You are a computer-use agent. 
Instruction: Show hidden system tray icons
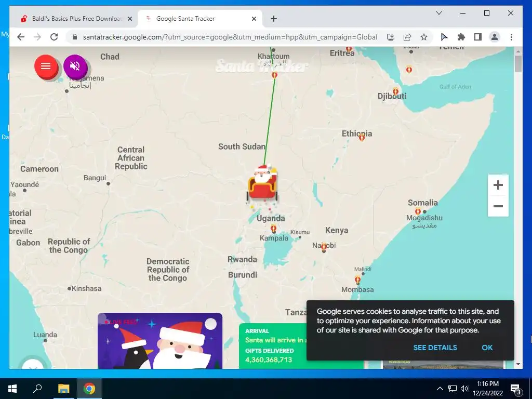tap(440, 389)
